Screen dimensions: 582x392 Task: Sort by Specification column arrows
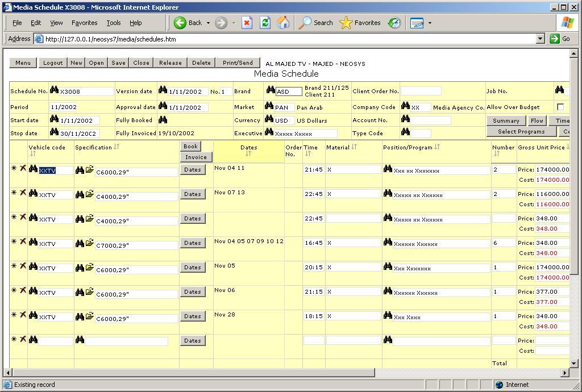(x=117, y=147)
